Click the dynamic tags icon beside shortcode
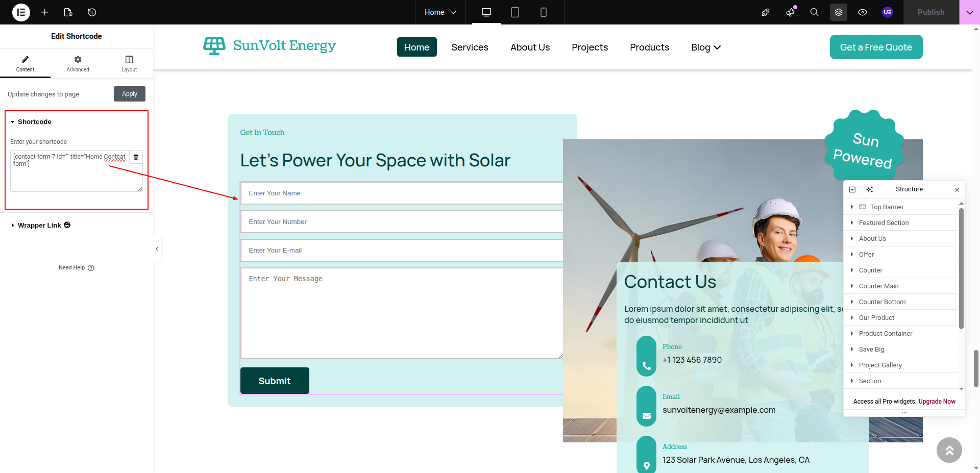This screenshot has height=473, width=980. click(x=136, y=157)
